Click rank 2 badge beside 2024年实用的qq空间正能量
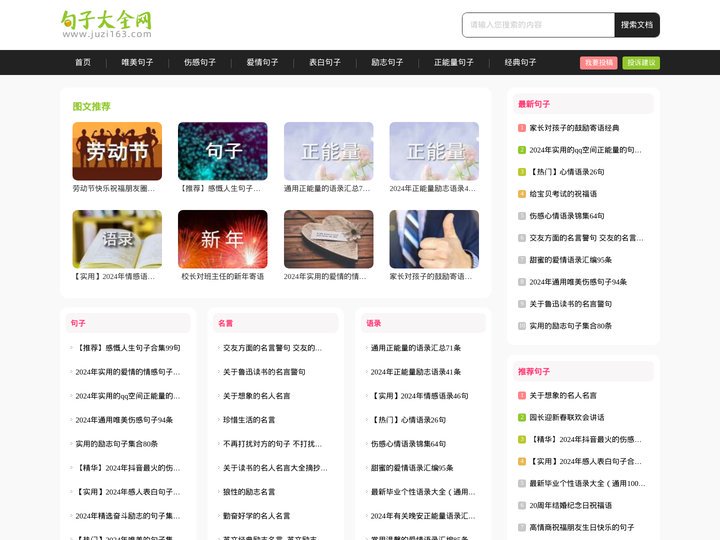 point(522,150)
